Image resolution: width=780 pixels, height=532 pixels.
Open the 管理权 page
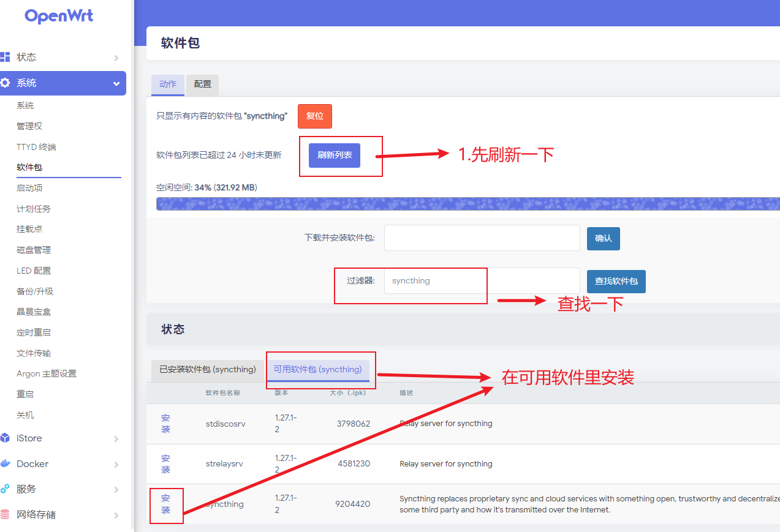29,126
